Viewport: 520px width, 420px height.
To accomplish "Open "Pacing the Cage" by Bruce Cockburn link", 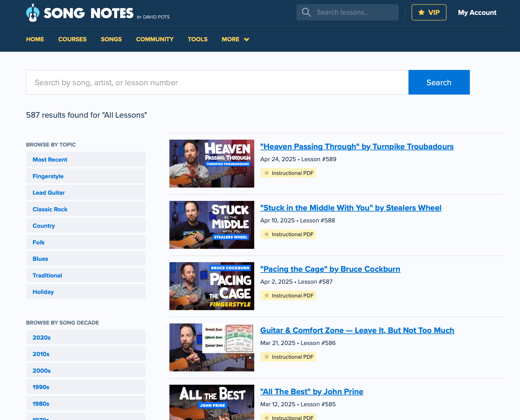I will click(x=330, y=269).
